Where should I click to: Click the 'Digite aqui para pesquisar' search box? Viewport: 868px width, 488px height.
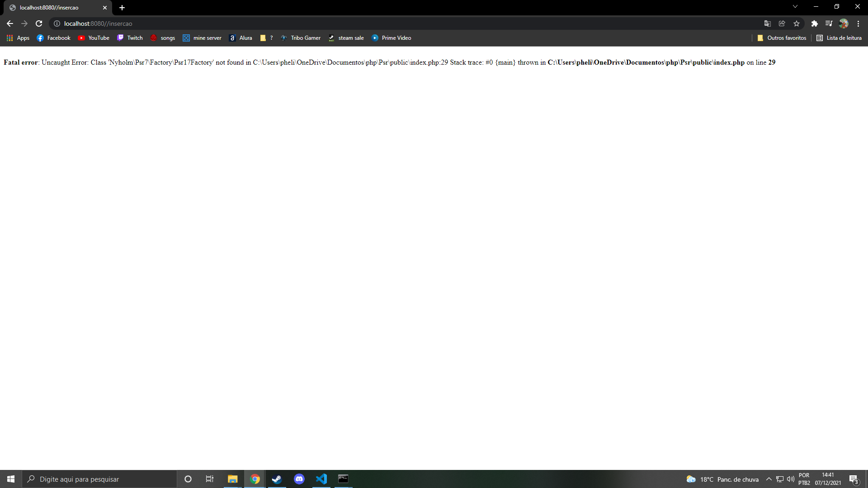pos(99,479)
